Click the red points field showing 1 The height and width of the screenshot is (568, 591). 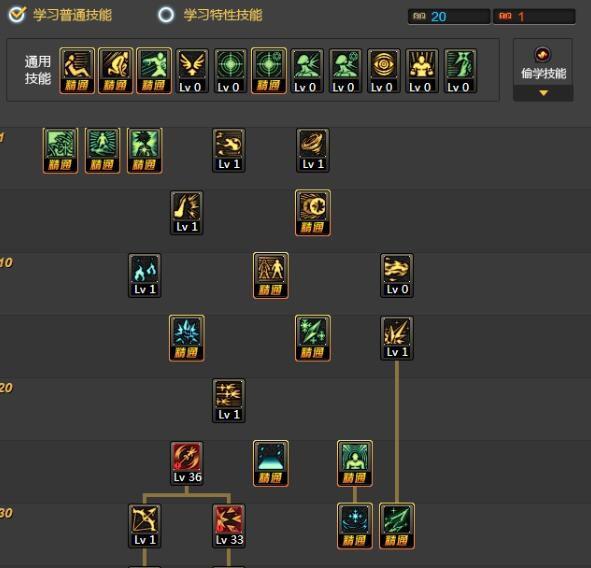point(534,17)
